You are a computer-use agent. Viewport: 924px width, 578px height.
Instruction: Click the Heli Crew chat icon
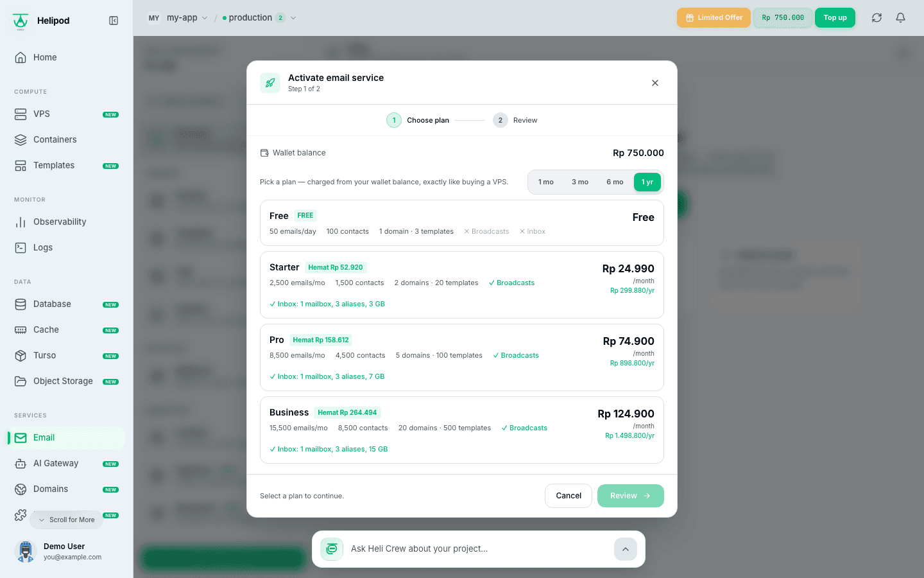pyautogui.click(x=332, y=549)
